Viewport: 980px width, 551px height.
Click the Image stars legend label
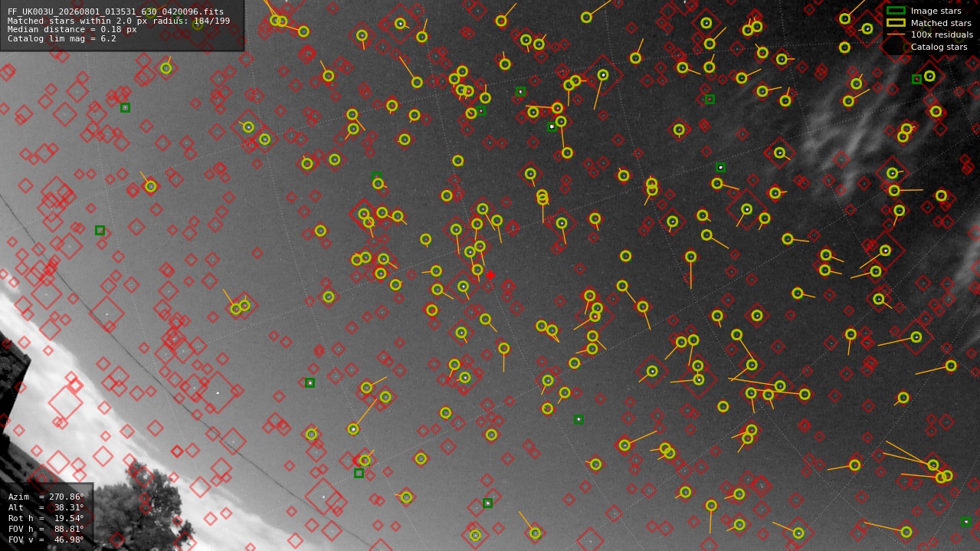936,11
